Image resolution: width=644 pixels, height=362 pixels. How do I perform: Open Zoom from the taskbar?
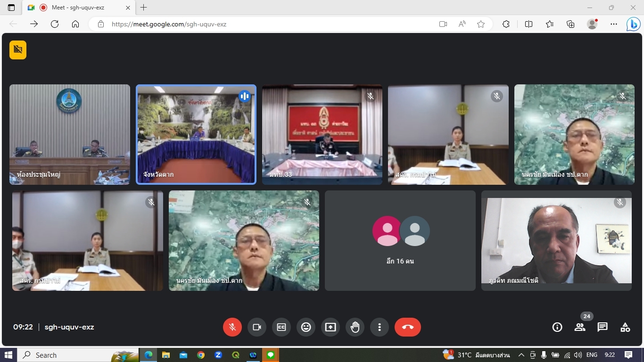point(218,355)
